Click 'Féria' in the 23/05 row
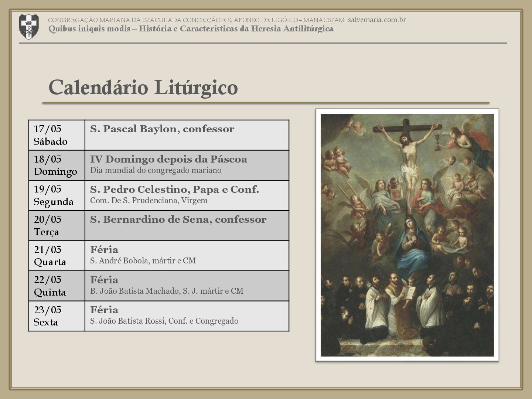 104,310
